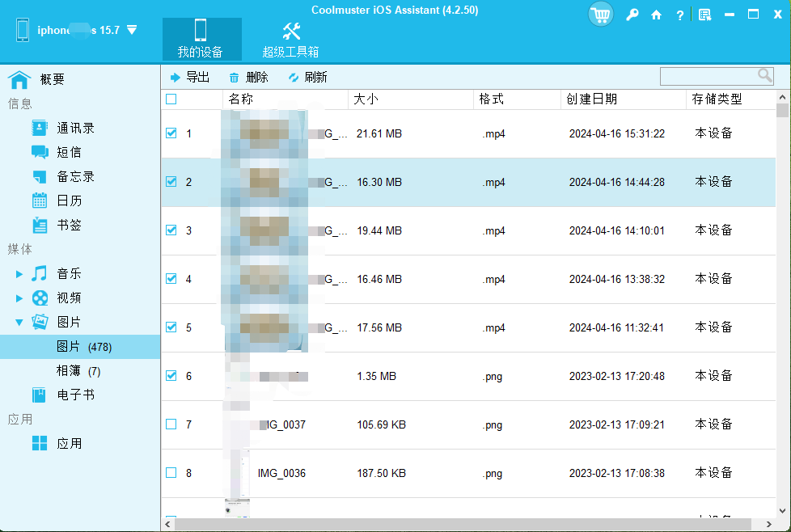The height and width of the screenshot is (532, 791).
Task: Click the 105.69 KB size cell
Action: 382,424
